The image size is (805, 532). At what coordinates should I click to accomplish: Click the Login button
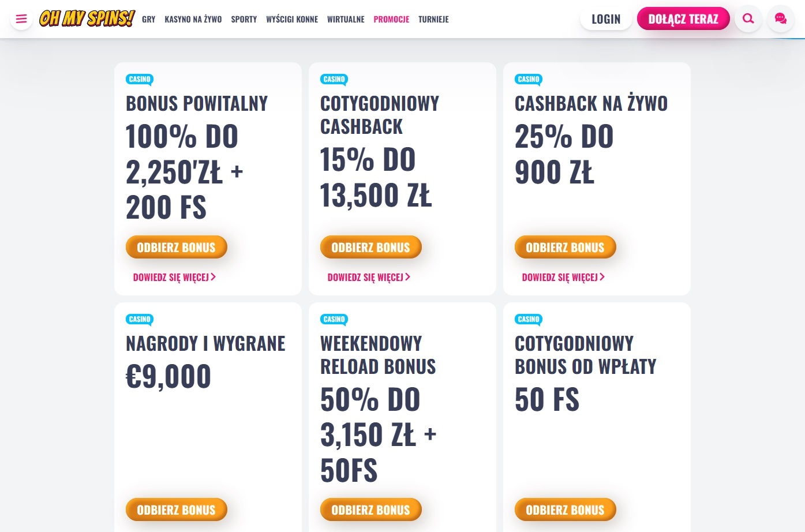[x=606, y=19]
